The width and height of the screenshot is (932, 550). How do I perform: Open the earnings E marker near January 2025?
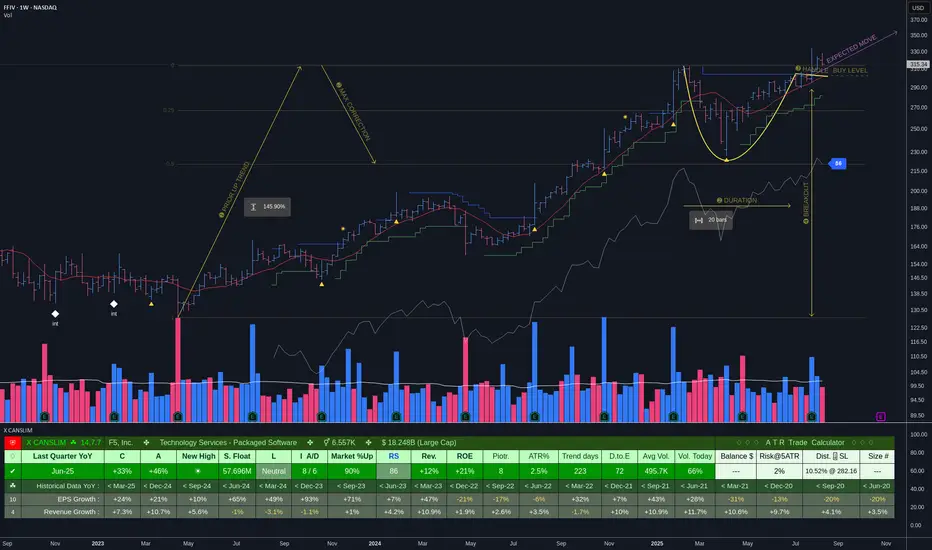(673, 417)
